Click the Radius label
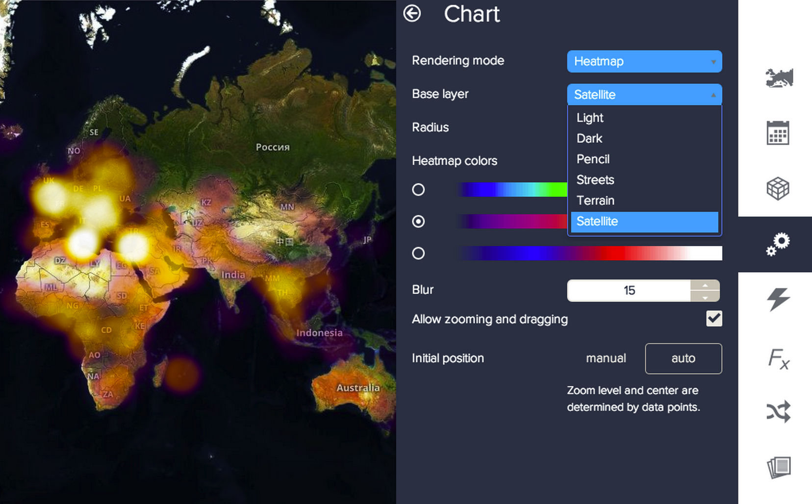The width and height of the screenshot is (812, 504). click(430, 127)
